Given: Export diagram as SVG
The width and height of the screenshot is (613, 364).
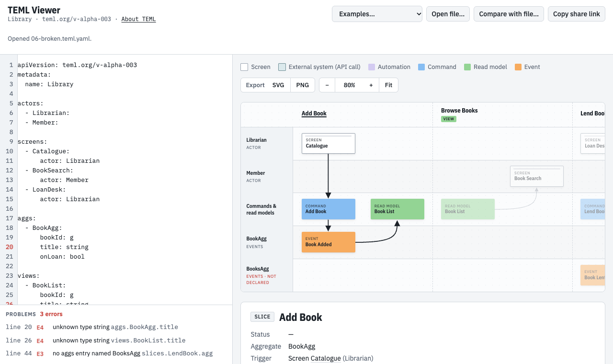Looking at the screenshot, I should [x=278, y=85].
